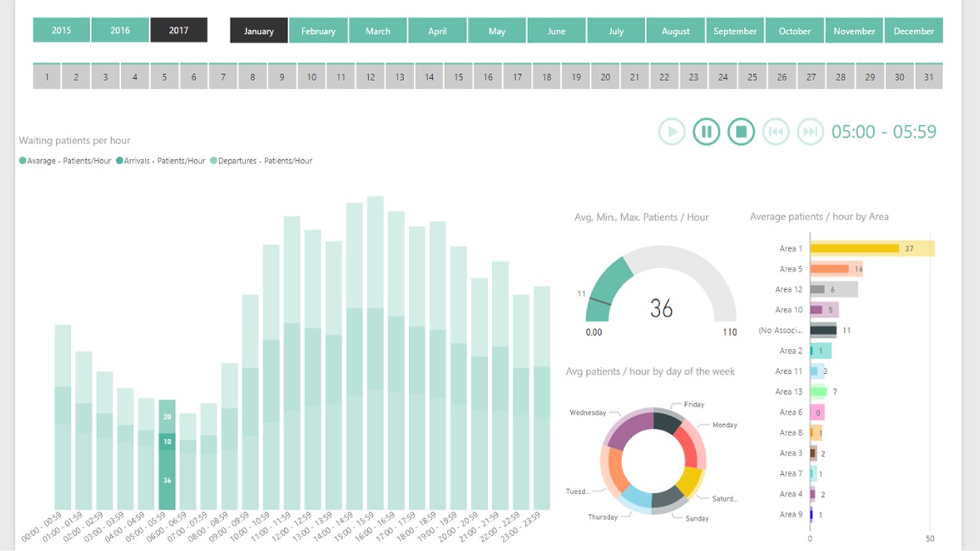The width and height of the screenshot is (980, 551).
Task: Pick November in month slicer
Action: (854, 31)
